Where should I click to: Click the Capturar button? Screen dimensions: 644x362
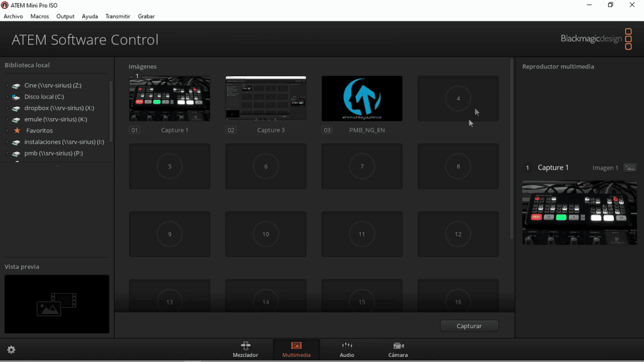click(469, 326)
